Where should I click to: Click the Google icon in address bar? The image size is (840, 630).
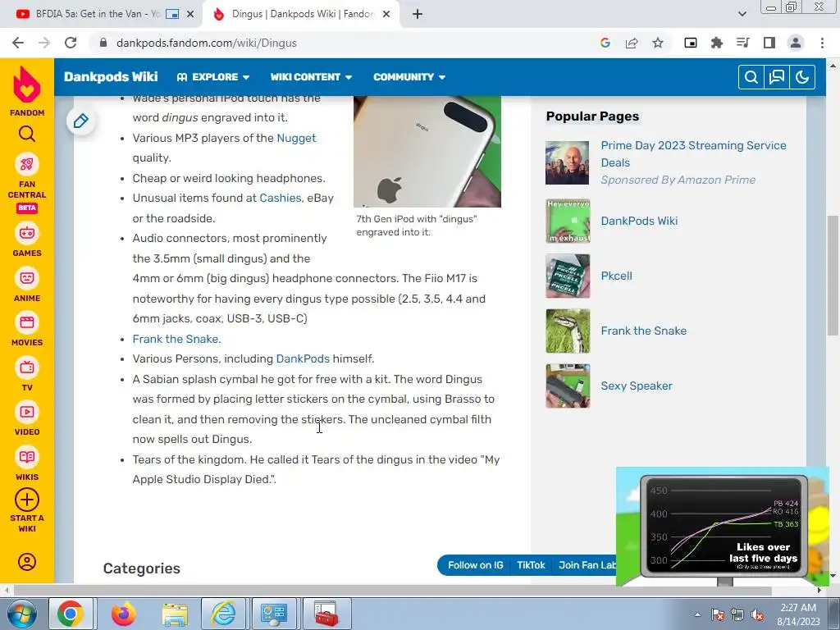(x=605, y=43)
